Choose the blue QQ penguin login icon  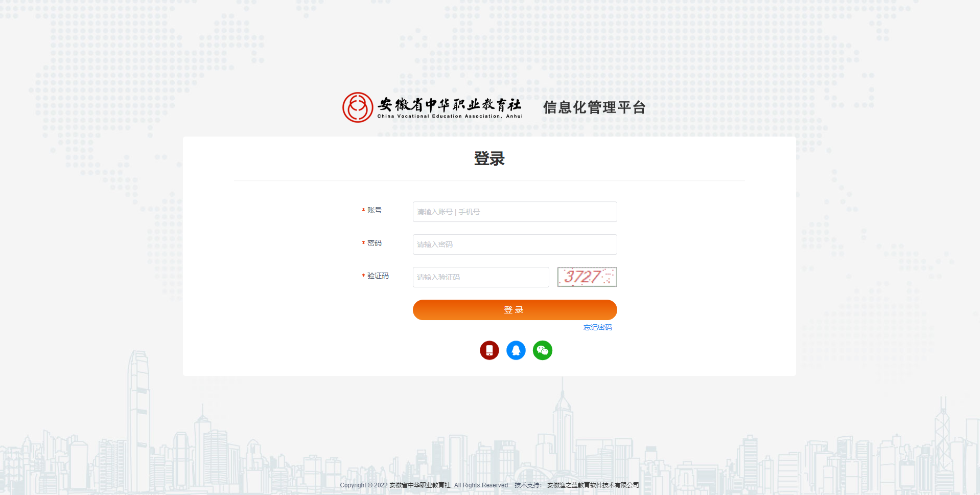(516, 350)
